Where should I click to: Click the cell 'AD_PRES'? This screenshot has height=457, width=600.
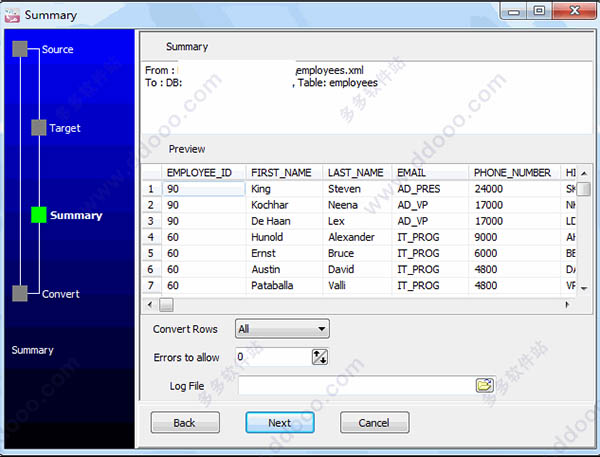point(430,189)
